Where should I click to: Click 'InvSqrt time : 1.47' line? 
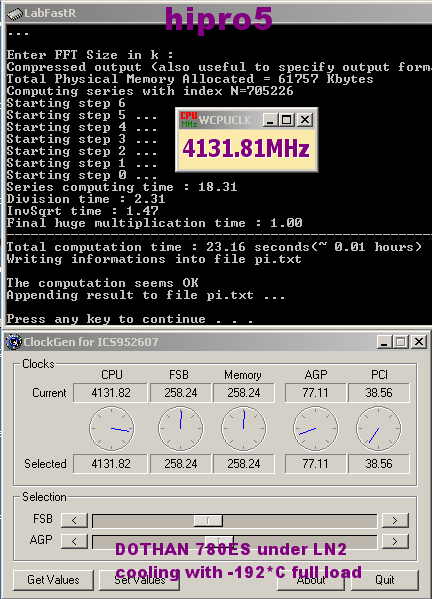coord(82,211)
